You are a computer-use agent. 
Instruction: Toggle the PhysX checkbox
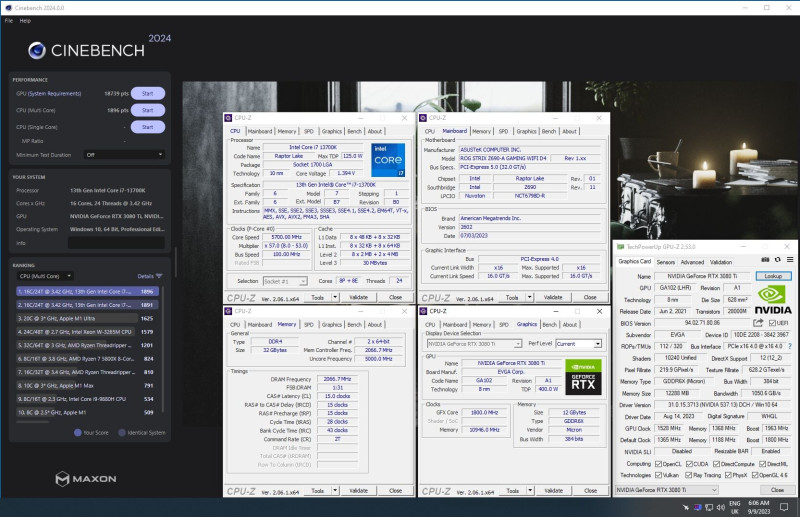point(728,475)
